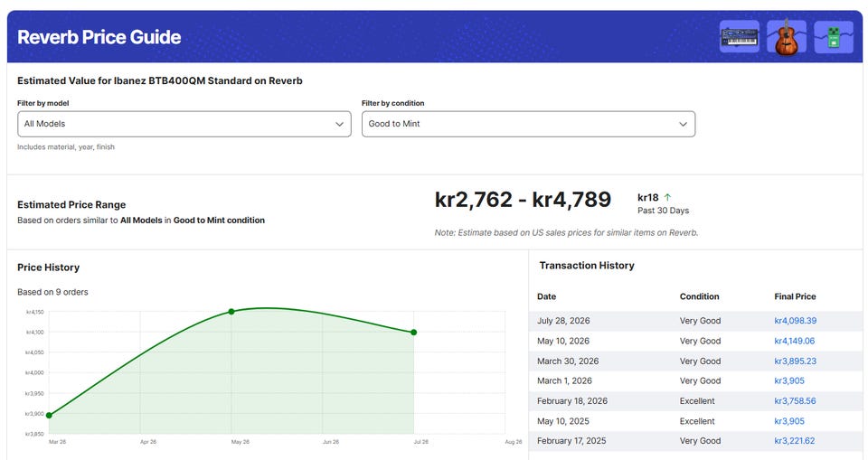Click the 'May 26' chart axis label
The width and height of the screenshot is (868, 460).
point(240,442)
